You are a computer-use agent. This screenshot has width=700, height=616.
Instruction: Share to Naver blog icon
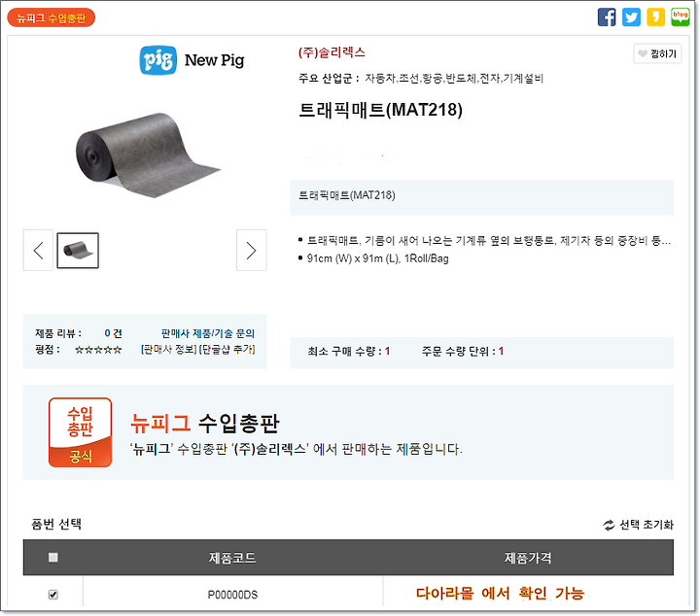point(680,17)
